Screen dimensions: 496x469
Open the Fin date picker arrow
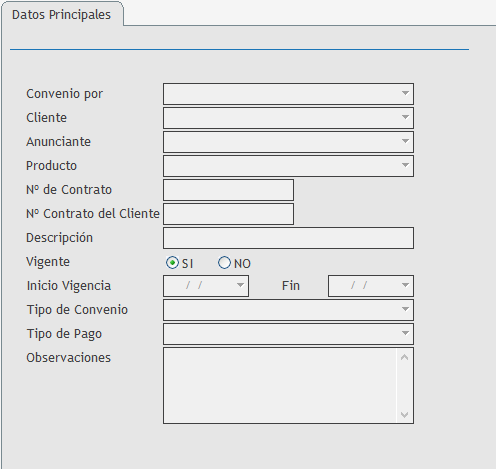[x=405, y=286]
